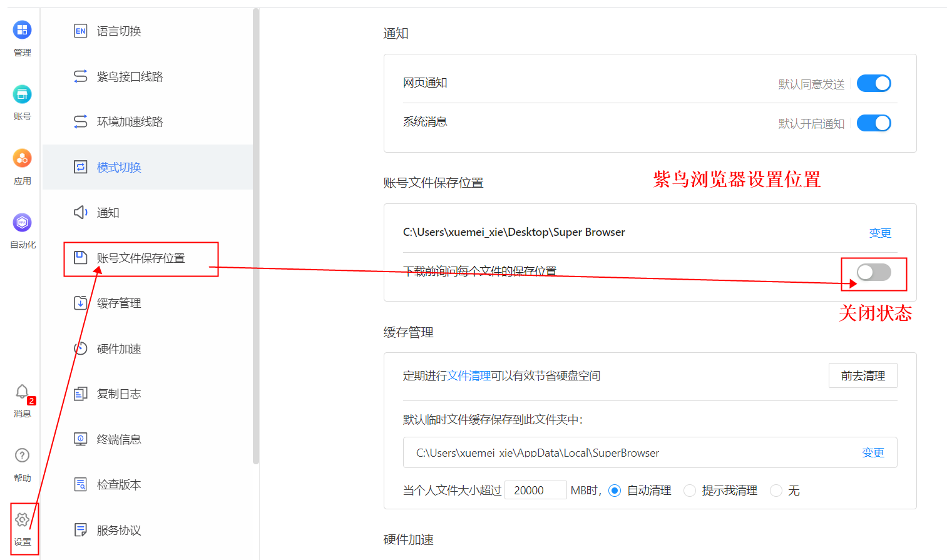The image size is (947, 560).
Task: Click the 终端信息 monitor icon
Action: point(81,439)
